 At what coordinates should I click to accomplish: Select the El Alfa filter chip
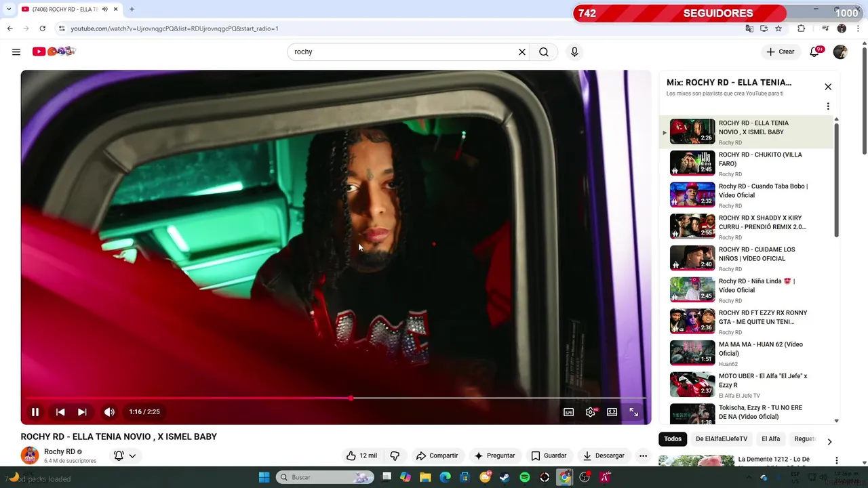pyautogui.click(x=770, y=439)
